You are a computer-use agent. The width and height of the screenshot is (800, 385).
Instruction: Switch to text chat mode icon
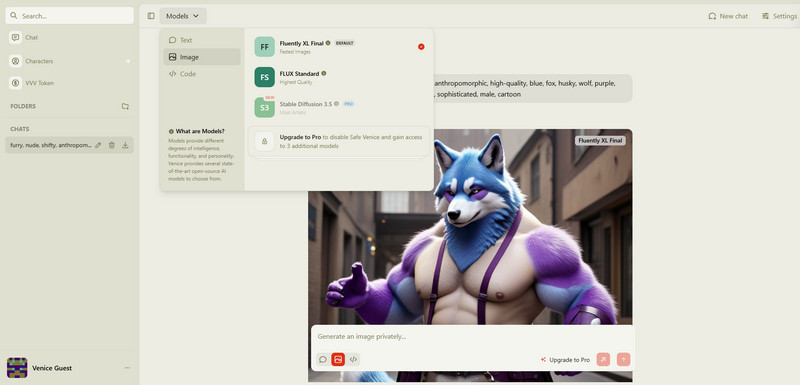pyautogui.click(x=323, y=359)
